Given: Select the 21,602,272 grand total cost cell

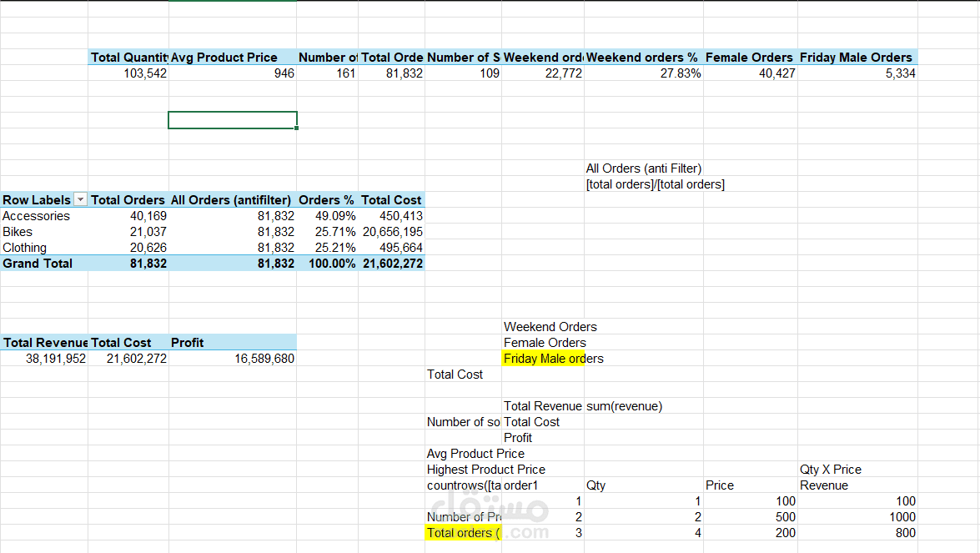Looking at the screenshot, I should tap(391, 263).
